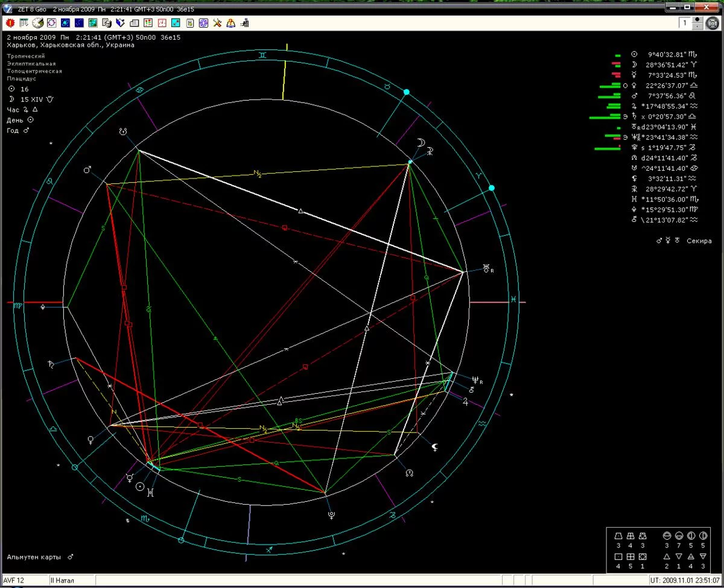Click the help book with question mark
The width and height of the screenshot is (724, 588).
click(x=230, y=23)
